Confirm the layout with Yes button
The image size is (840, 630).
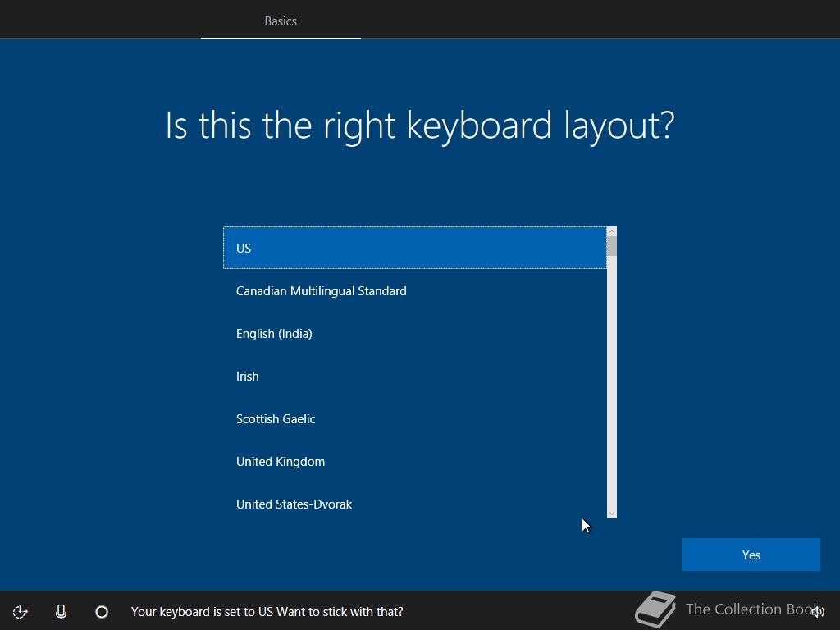[x=751, y=555]
